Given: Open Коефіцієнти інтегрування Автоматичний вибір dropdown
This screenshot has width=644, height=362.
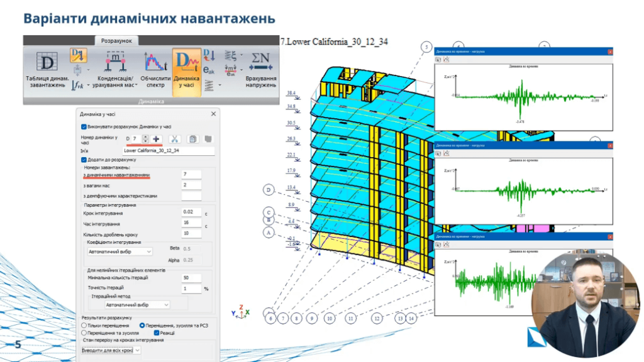Looking at the screenshot, I should pyautogui.click(x=120, y=251).
